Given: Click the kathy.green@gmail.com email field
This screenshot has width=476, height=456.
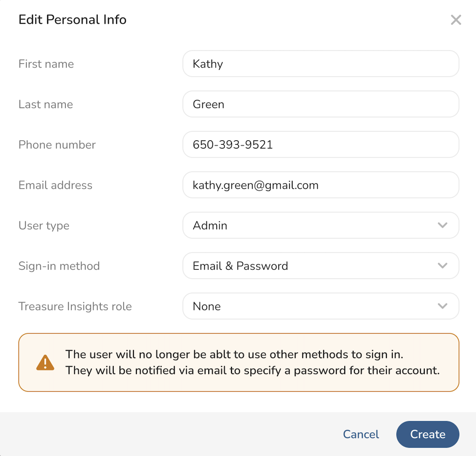Looking at the screenshot, I should click(320, 185).
